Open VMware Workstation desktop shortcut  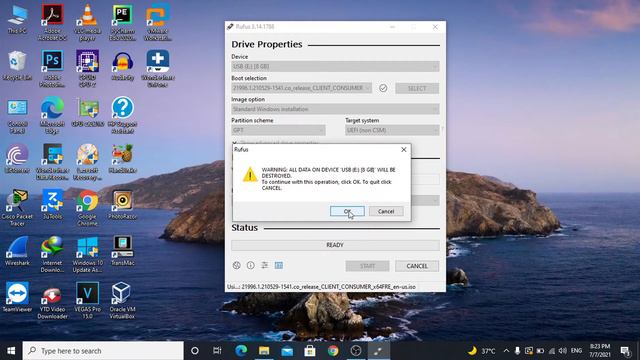pos(158,22)
